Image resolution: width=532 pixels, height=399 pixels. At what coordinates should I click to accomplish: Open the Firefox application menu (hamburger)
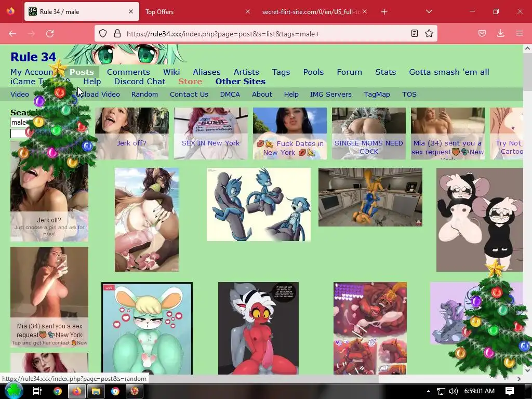520,33
